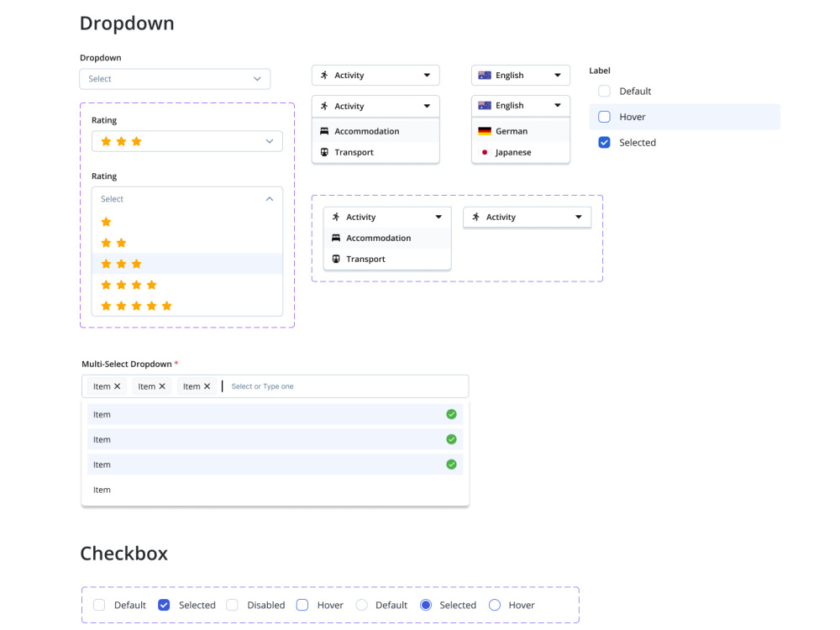Select the unchecked fourth Item in the multi-select list
The image size is (840, 630).
pyautogui.click(x=275, y=490)
